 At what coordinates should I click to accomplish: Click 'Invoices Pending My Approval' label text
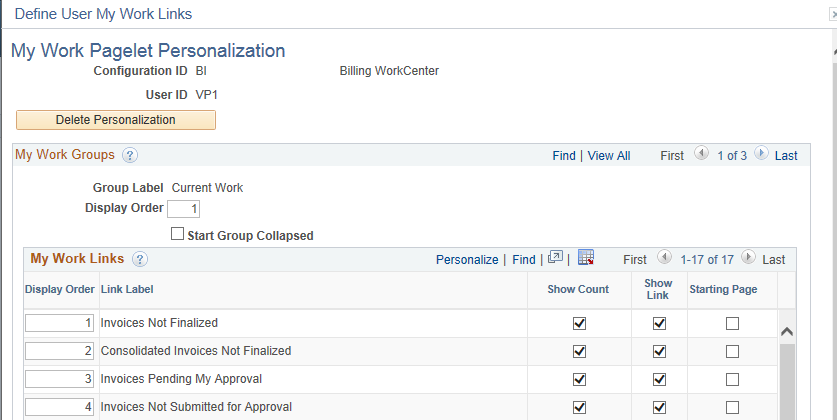click(181, 379)
